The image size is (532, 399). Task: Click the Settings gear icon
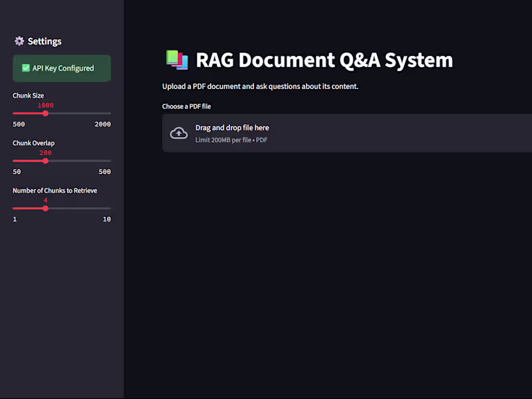click(x=19, y=41)
